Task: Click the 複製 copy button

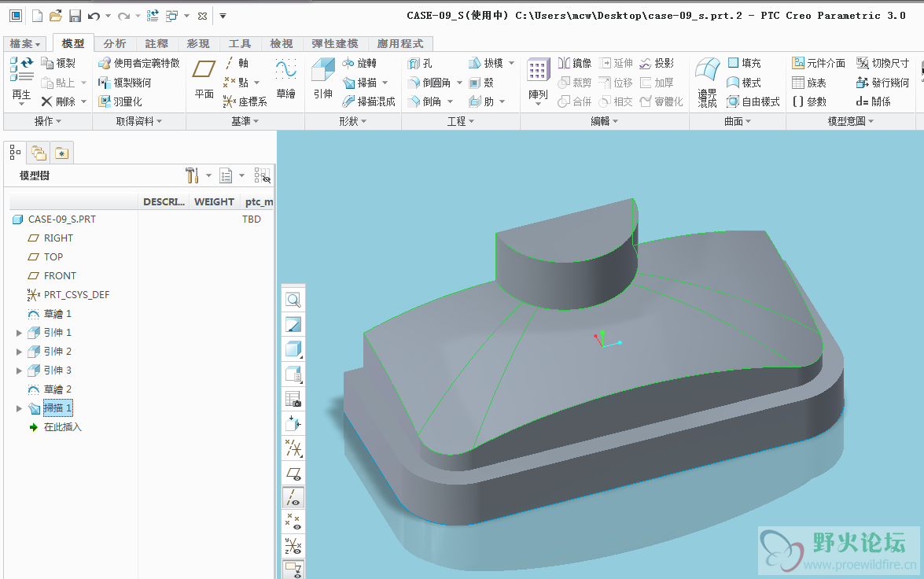Action: pyautogui.click(x=58, y=63)
